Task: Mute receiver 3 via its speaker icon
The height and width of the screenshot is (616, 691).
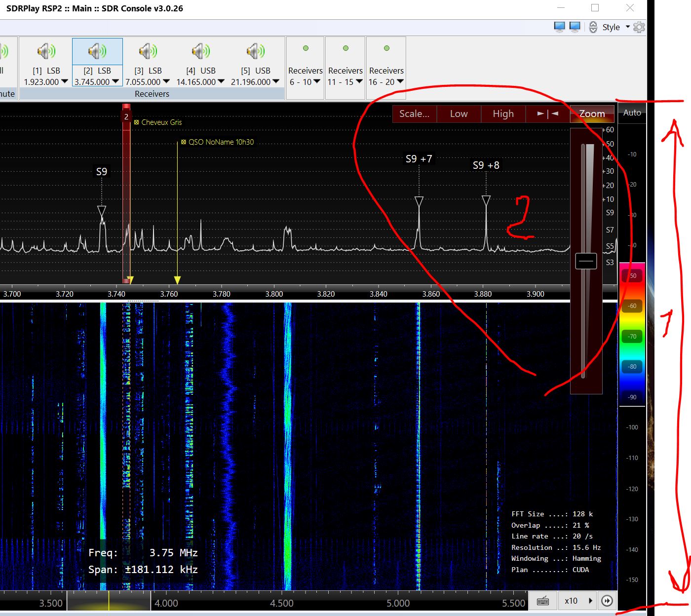Action: click(148, 51)
